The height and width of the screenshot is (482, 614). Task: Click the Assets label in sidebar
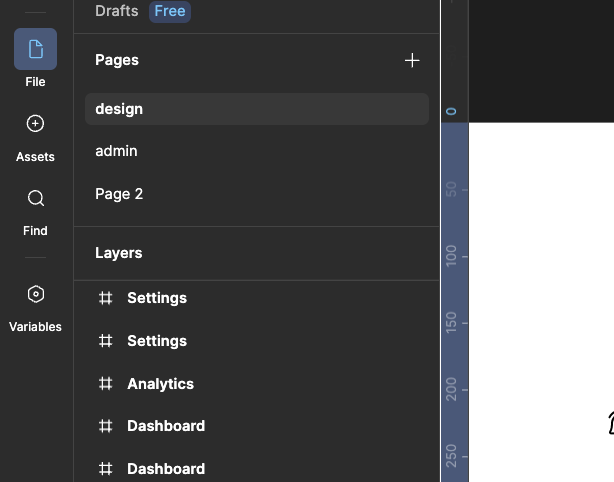click(35, 157)
